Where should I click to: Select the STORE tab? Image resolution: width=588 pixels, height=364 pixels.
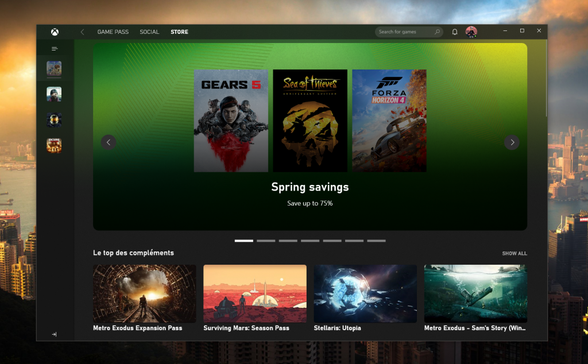tap(179, 32)
